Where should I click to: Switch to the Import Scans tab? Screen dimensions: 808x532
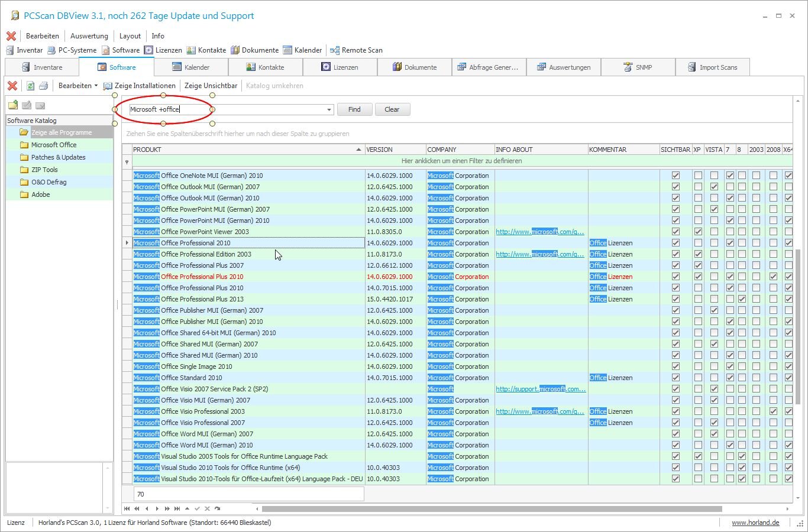pos(712,67)
